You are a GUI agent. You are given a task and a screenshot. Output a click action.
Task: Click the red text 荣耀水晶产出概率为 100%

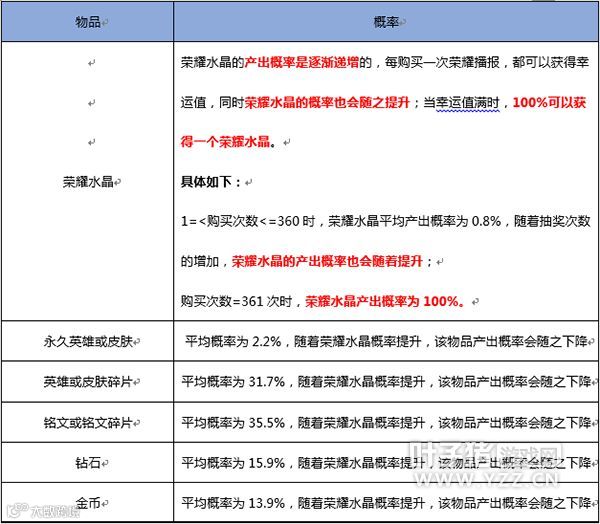385,301
